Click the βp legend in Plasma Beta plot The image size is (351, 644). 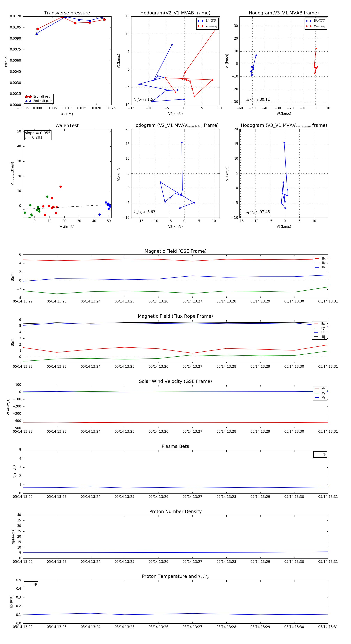click(x=320, y=454)
